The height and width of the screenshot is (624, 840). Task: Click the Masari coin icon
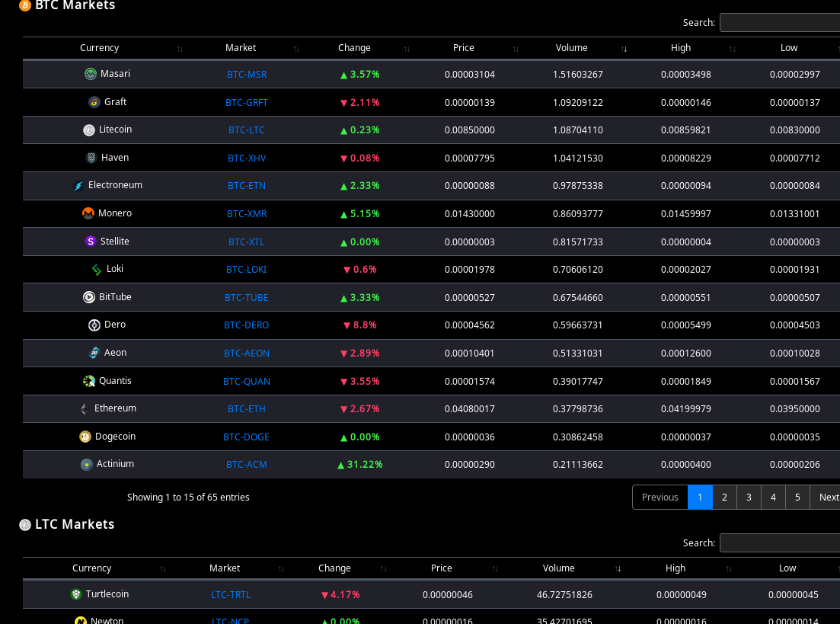(x=91, y=74)
